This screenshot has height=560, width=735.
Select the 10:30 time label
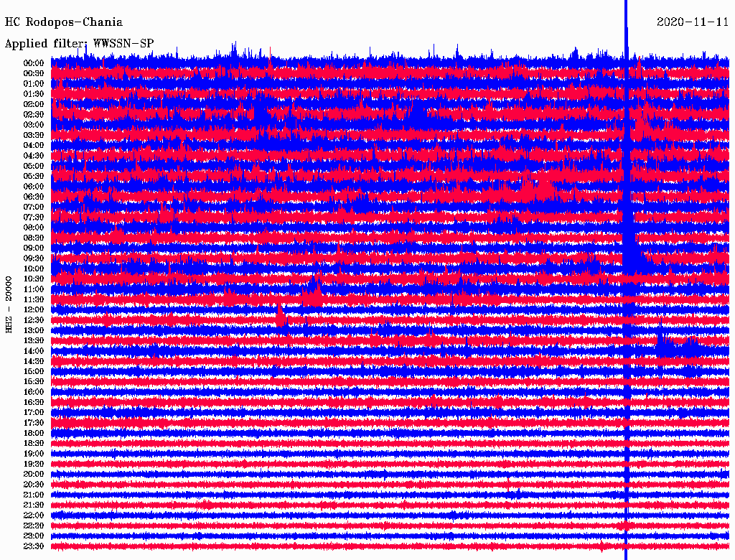34,279
